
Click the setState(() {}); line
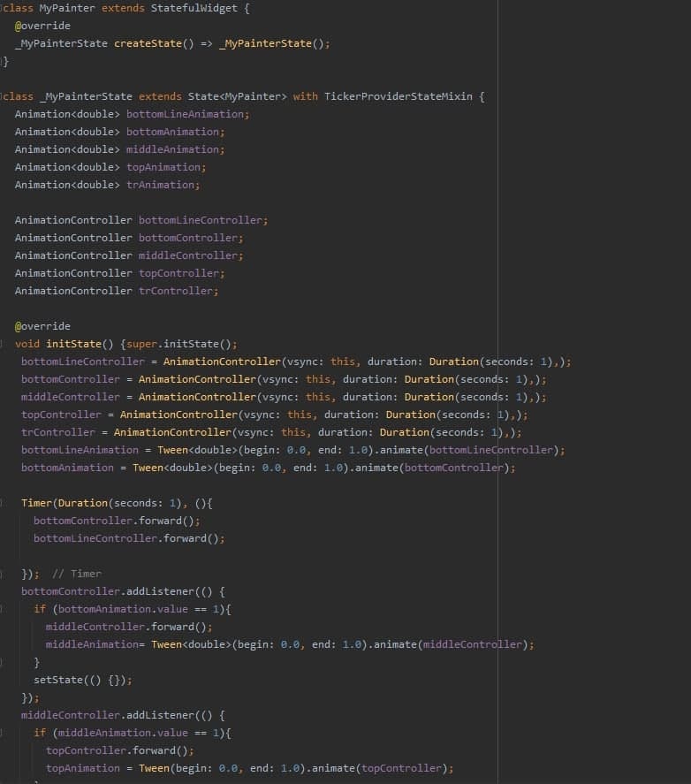tap(82, 680)
